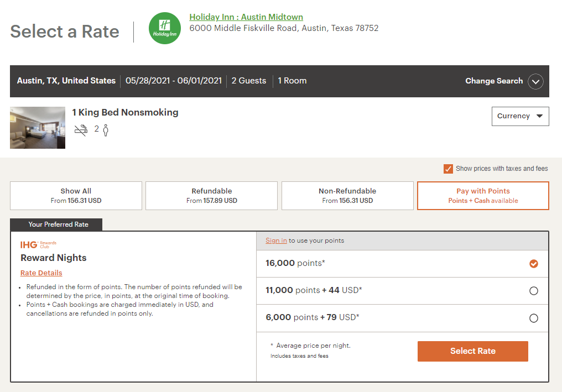
Task: Choose 11,000 points + 44 USD option
Action: point(534,291)
